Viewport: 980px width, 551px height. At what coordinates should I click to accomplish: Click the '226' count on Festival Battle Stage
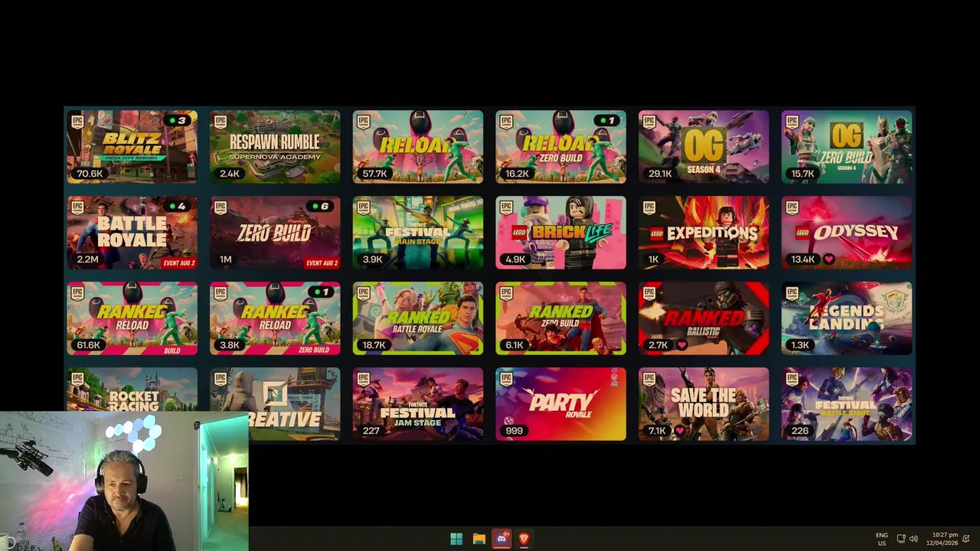(x=799, y=431)
